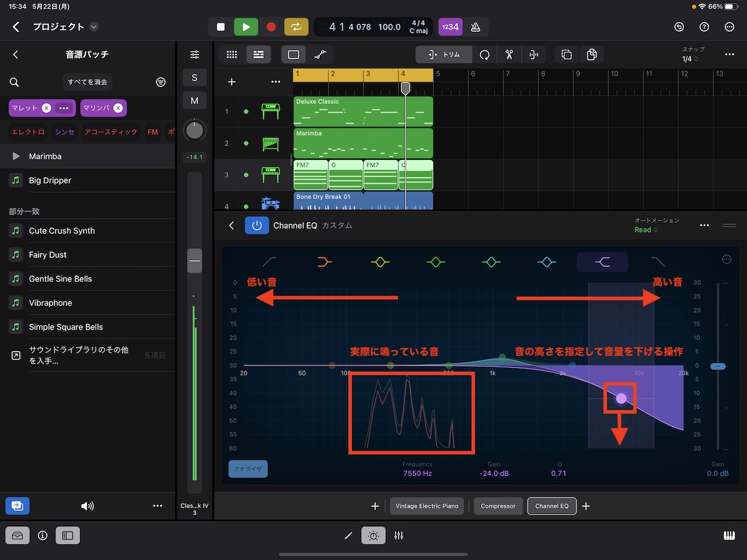Select the Vibraphone patch
The width and height of the screenshot is (747, 560).
(x=88, y=303)
